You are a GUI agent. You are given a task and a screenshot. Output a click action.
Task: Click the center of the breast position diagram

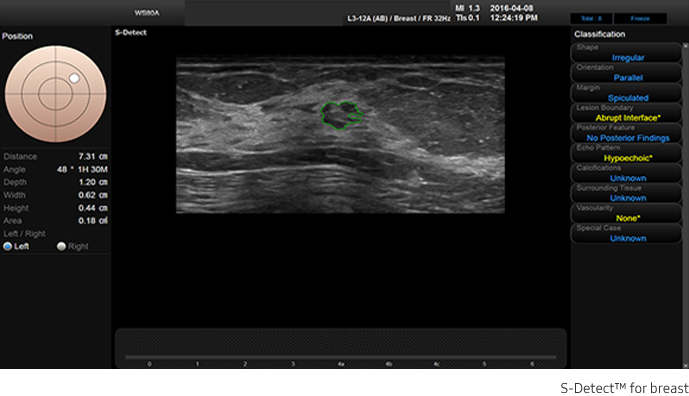(x=55, y=94)
